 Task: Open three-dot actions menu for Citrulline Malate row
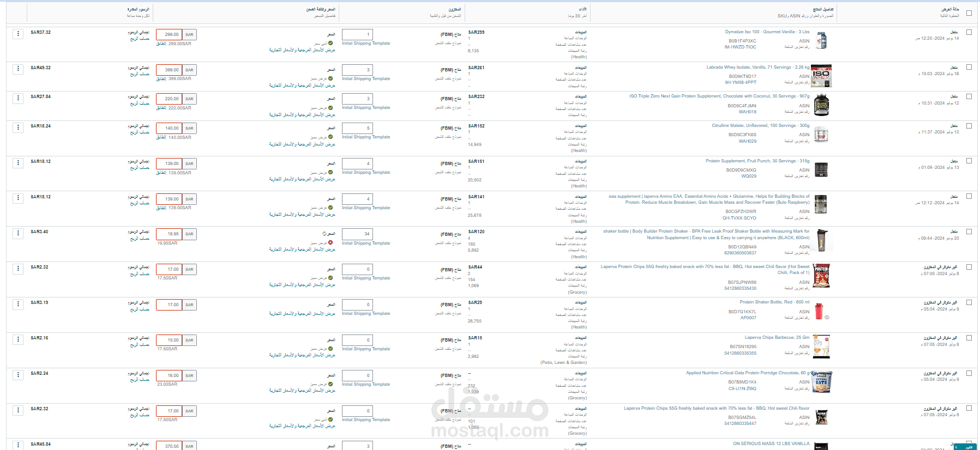pyautogui.click(x=18, y=127)
